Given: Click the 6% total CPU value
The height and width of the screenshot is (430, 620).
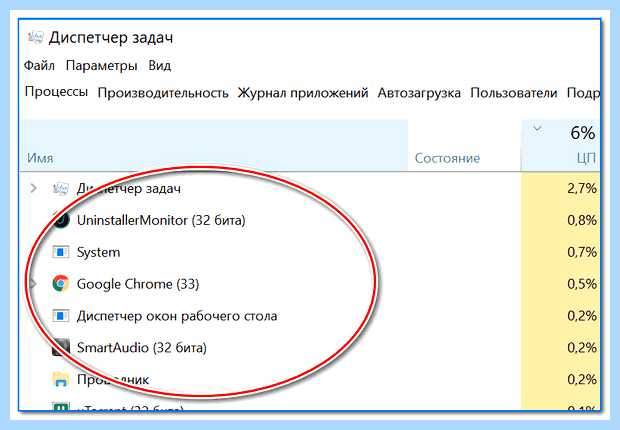Looking at the screenshot, I should pyautogui.click(x=582, y=133).
